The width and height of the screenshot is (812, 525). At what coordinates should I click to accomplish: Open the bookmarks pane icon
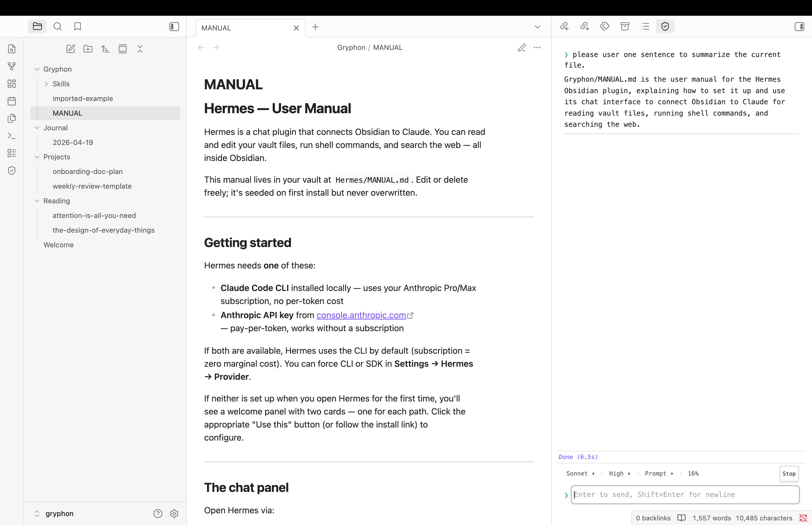pyautogui.click(x=78, y=27)
